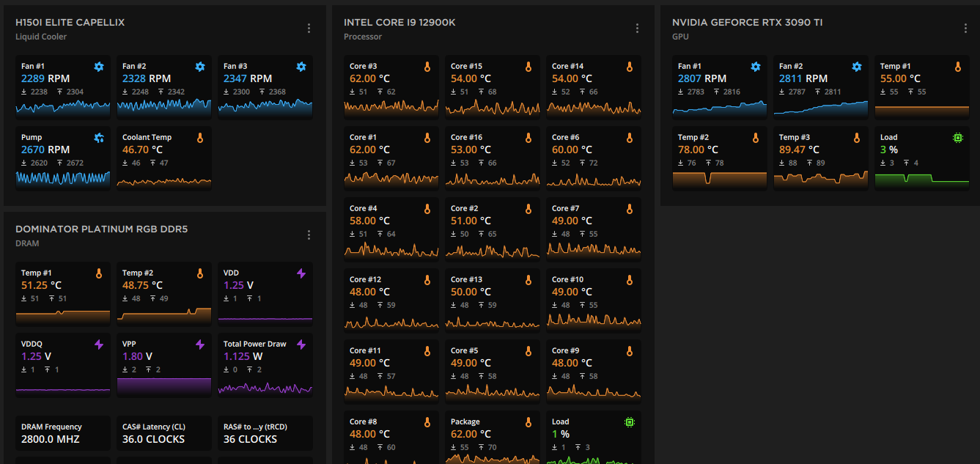The width and height of the screenshot is (980, 464).
Task: Click thermometer icon on GPU Temp #3
Action: (x=857, y=138)
